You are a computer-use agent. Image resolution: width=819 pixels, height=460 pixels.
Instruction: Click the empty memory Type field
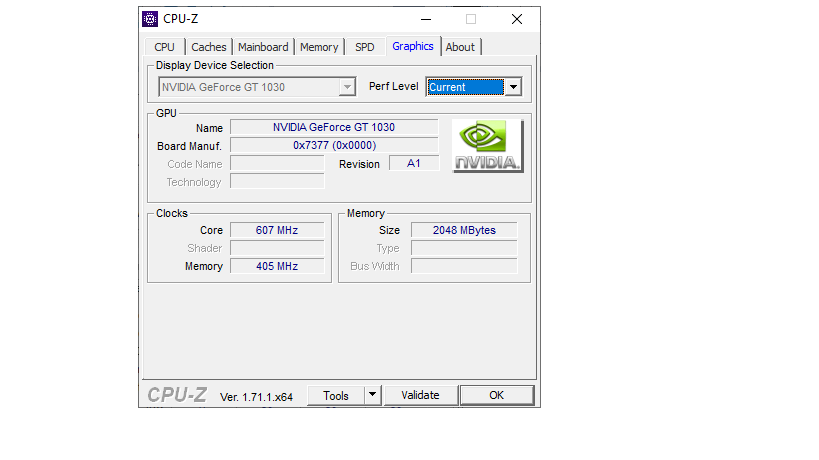pos(464,248)
